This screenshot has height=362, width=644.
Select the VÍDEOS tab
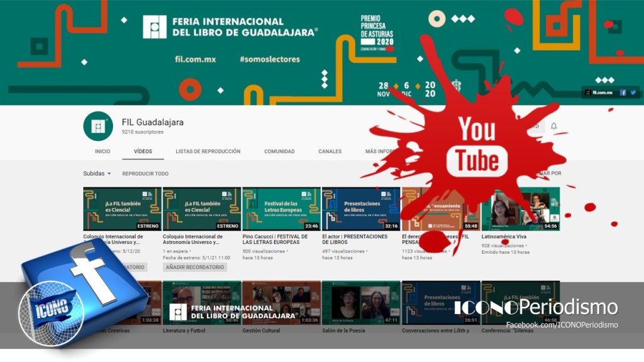143,151
